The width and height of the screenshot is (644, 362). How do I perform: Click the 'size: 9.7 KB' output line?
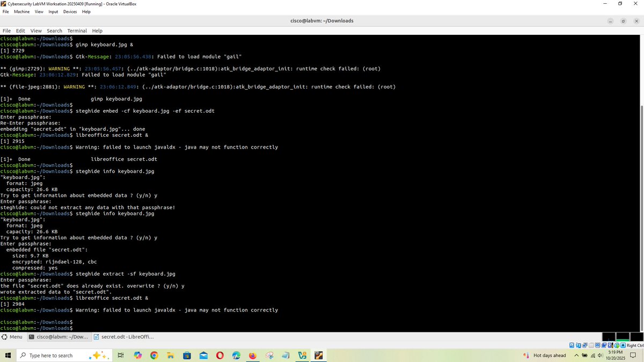pos(30,256)
